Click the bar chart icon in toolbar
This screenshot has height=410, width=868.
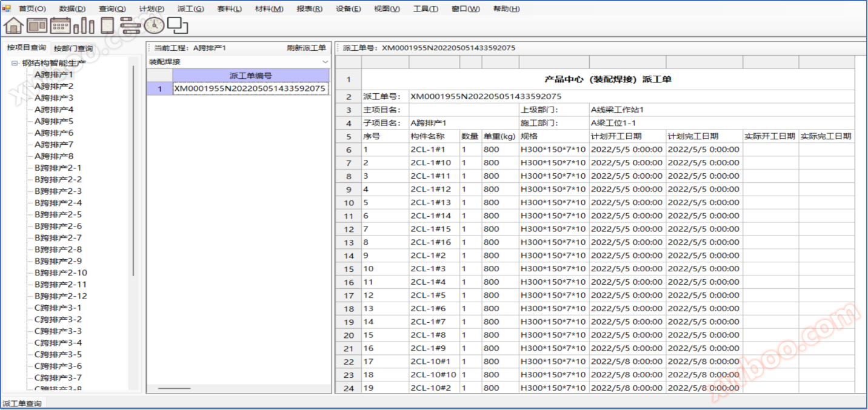(x=84, y=25)
